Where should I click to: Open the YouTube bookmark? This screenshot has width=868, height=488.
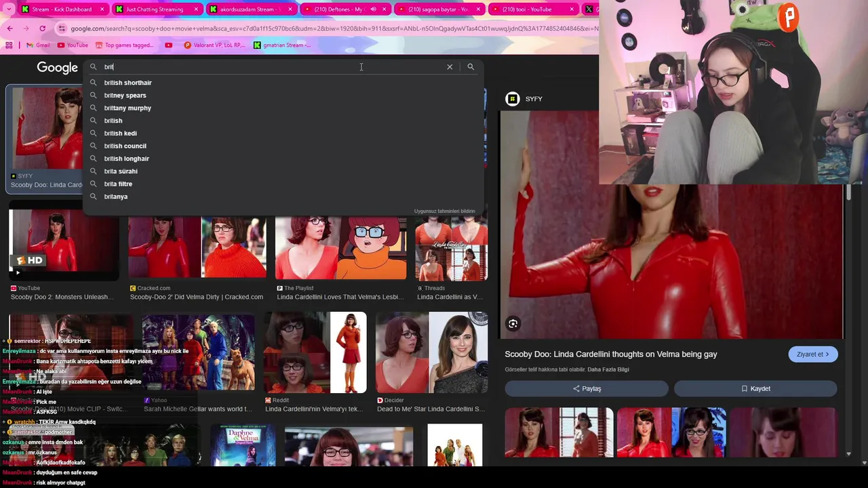[x=73, y=45]
